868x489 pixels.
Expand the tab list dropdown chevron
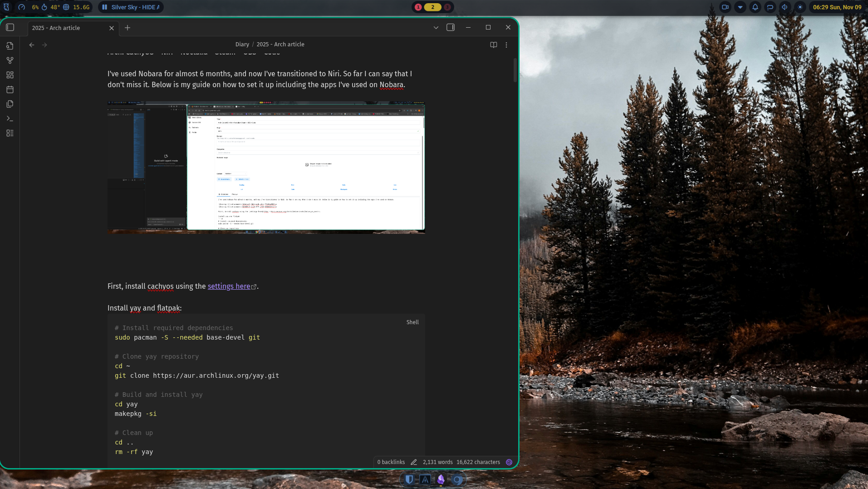(x=436, y=28)
